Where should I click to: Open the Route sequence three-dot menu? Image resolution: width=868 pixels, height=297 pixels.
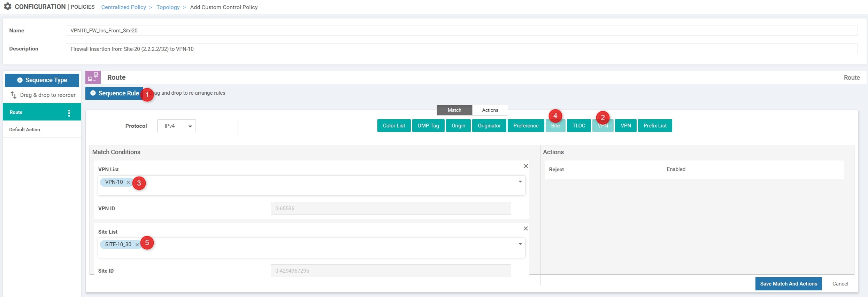[69, 113]
